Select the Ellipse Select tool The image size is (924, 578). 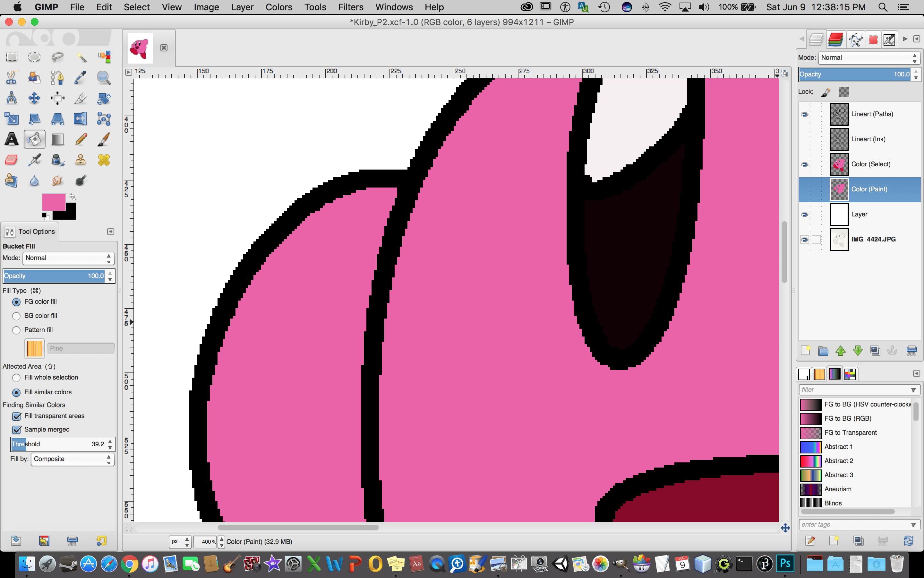[x=34, y=57]
